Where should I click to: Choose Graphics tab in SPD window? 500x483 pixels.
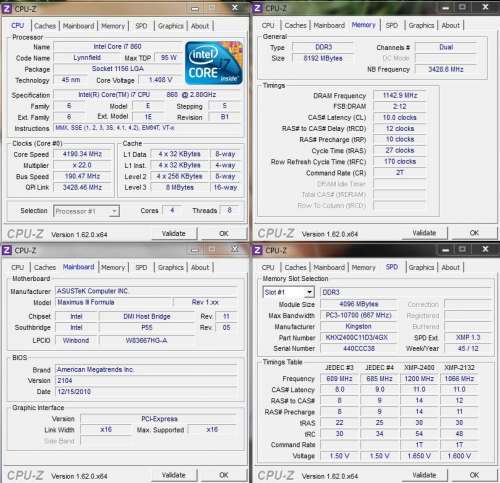421,267
